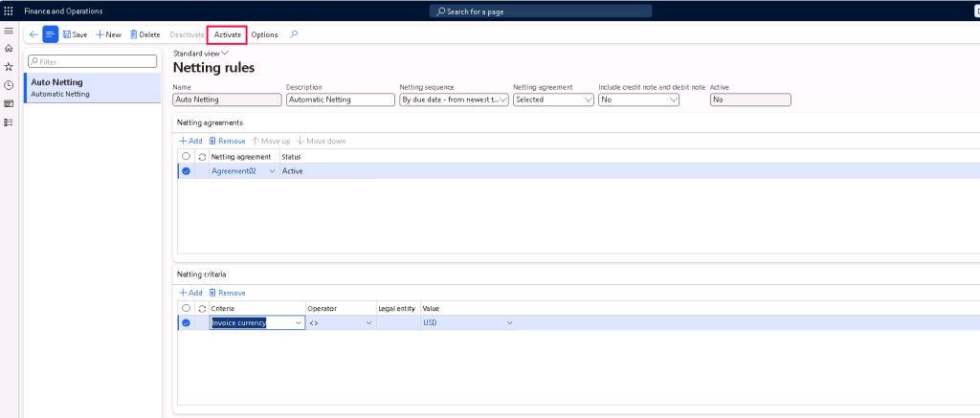Viewport: 980px width, 418px height.
Task: Open Recent clock icon in the sidebar
Action: [x=9, y=85]
